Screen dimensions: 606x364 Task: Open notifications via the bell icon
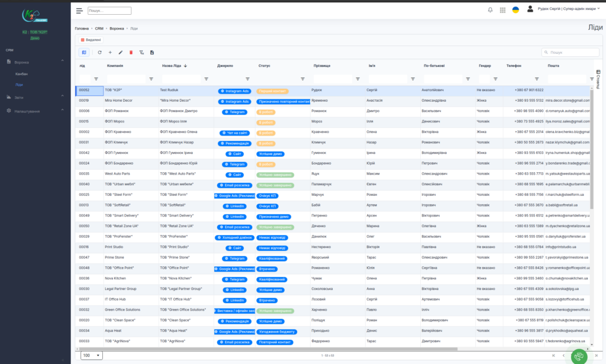click(490, 10)
